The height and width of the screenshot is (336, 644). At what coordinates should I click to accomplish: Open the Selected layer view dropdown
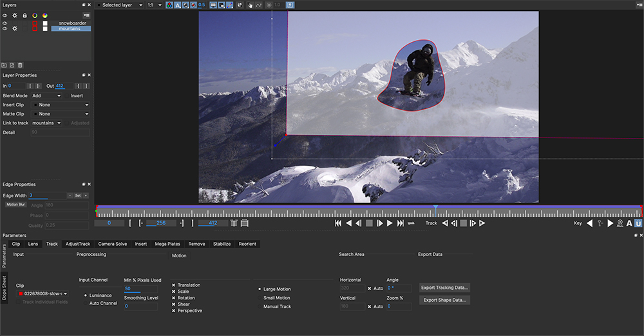122,5
